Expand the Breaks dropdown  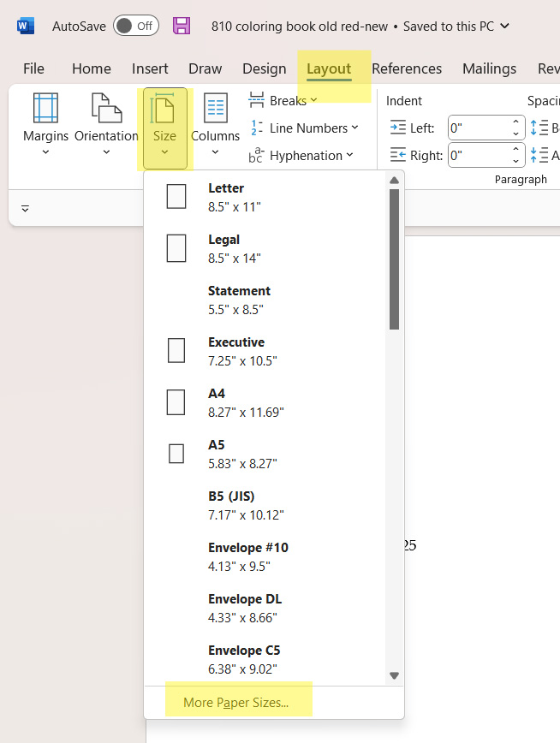(283, 101)
